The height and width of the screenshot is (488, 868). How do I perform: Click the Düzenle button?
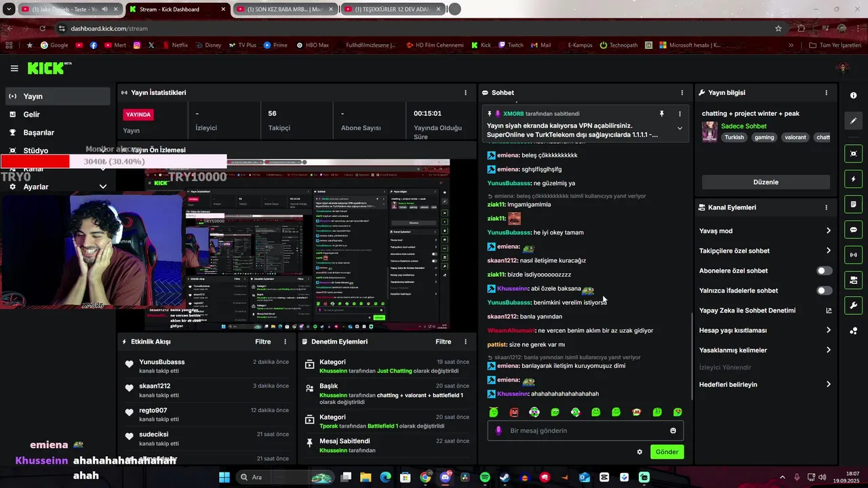pos(766,182)
